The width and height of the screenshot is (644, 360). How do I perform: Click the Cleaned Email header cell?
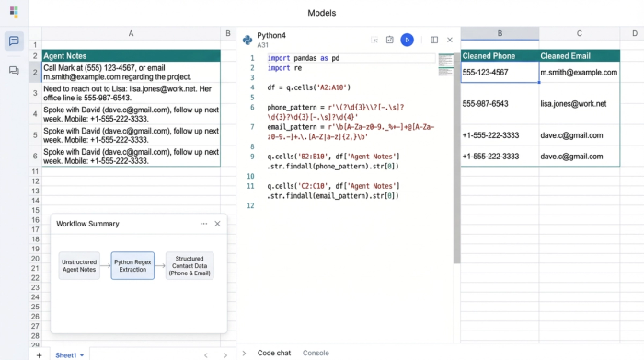579,56
